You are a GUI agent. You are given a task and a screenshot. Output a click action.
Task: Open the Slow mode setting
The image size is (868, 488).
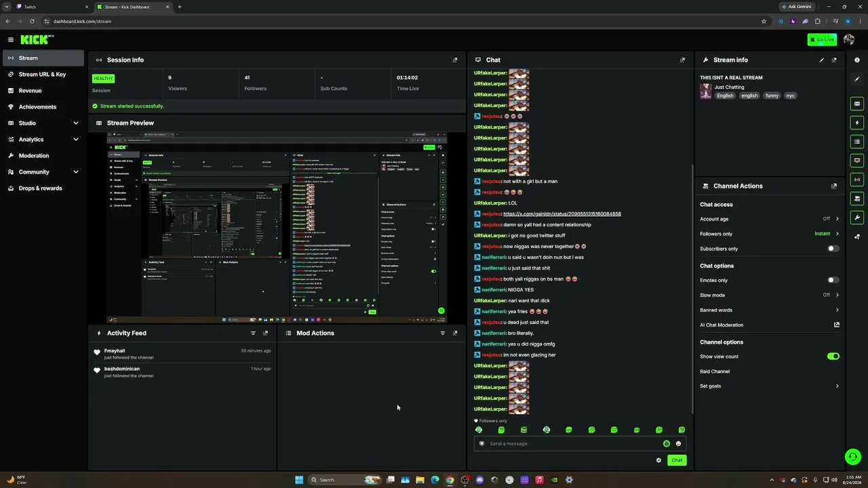770,295
